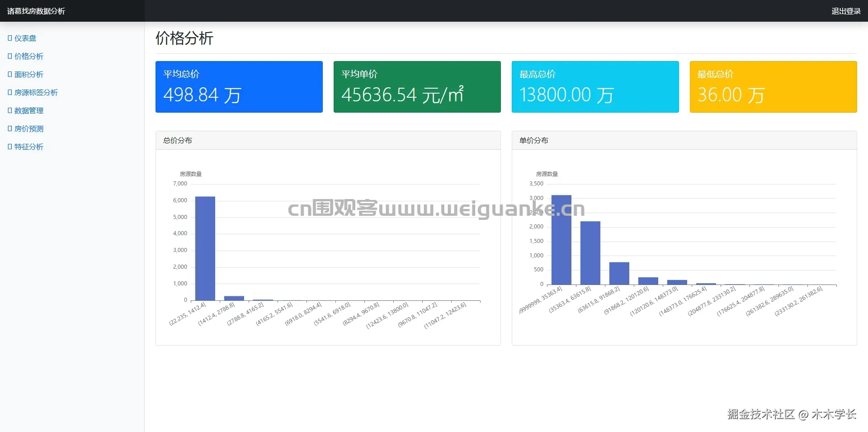Click the 500 y-axis tick label
Viewport: 868px width, 432px height.
pyautogui.click(x=538, y=270)
